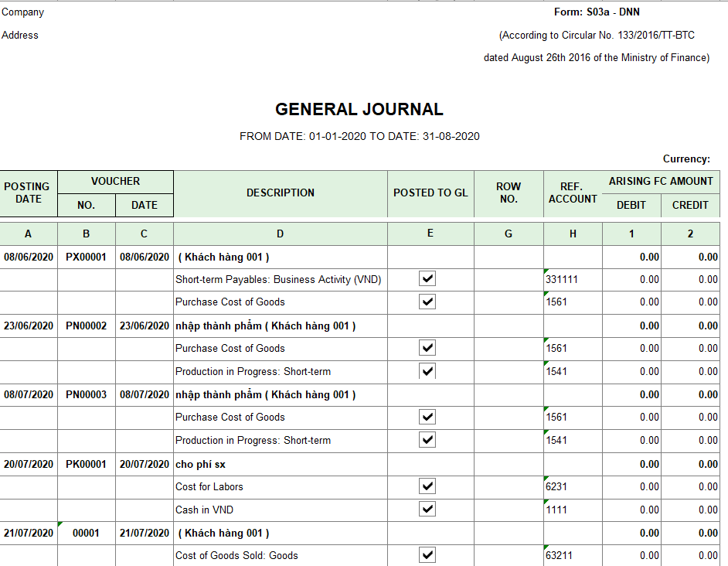Select voucher number PX00001 cell
The image size is (728, 566).
coord(86,257)
